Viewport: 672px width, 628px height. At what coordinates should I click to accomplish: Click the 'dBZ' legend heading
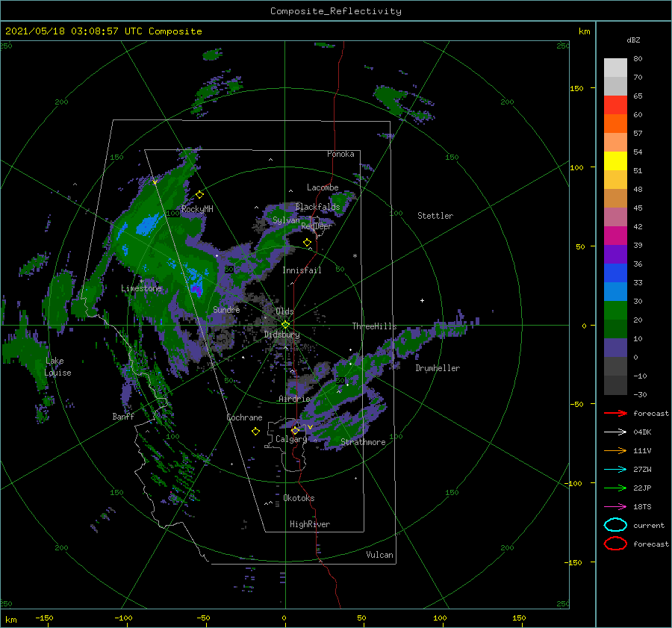(633, 40)
